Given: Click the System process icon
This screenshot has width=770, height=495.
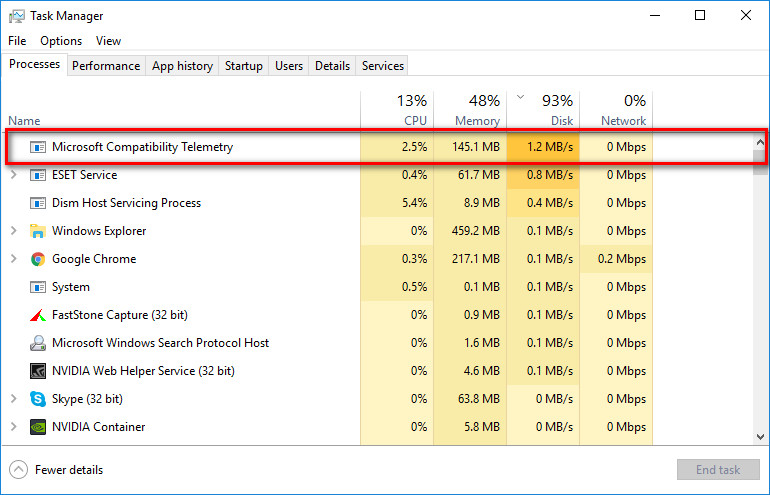Looking at the screenshot, I should tap(38, 287).
